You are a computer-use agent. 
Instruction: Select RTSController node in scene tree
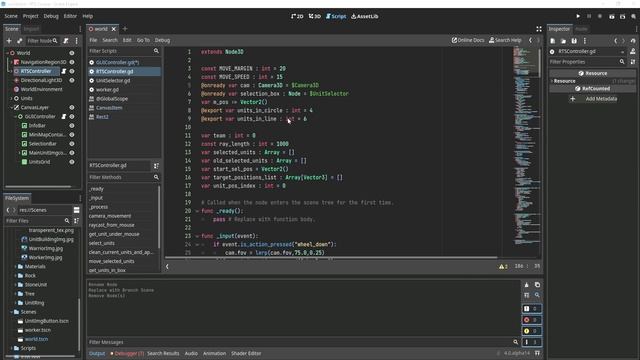36,71
